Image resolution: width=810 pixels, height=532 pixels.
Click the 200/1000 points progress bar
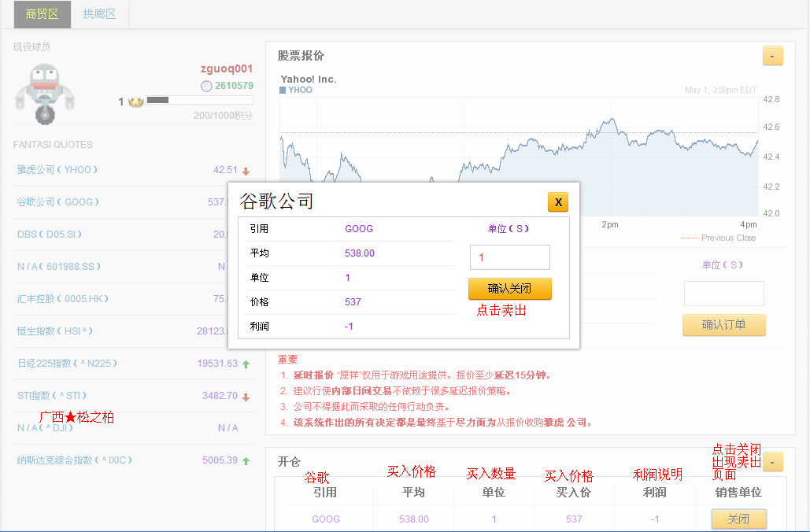pos(199,100)
